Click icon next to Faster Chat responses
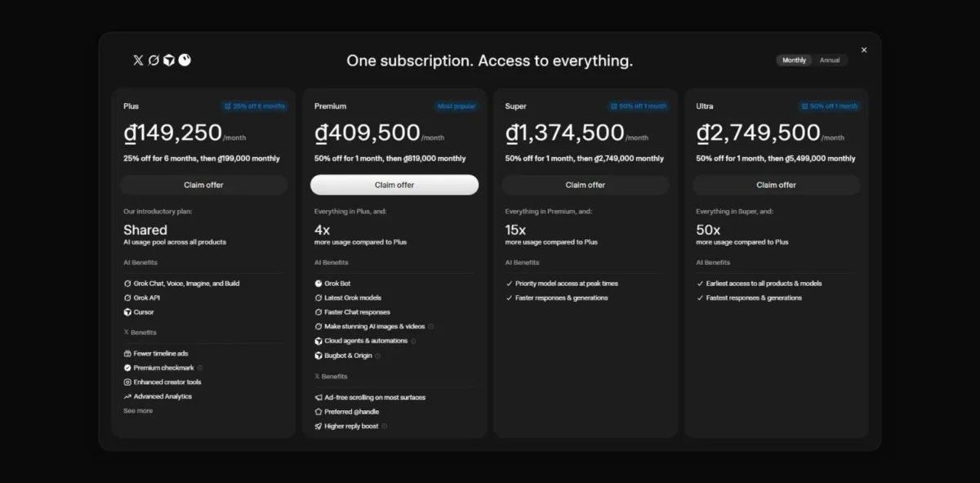The height and width of the screenshot is (483, 980). point(318,312)
